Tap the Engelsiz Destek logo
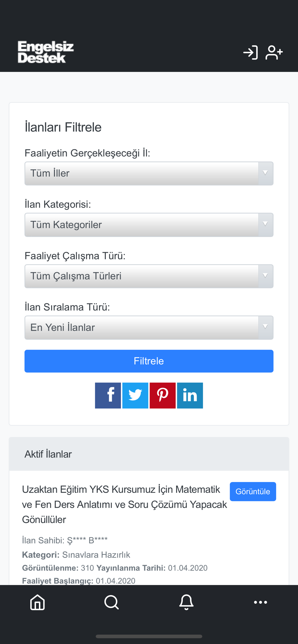Screen dimensions: 298x644 45,52
